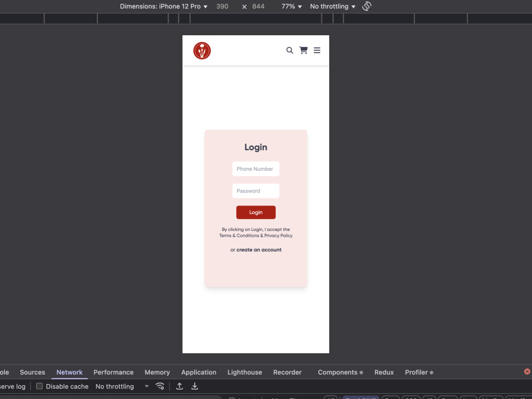Open the shopping cart icon
The width and height of the screenshot is (532, 399).
tap(303, 50)
